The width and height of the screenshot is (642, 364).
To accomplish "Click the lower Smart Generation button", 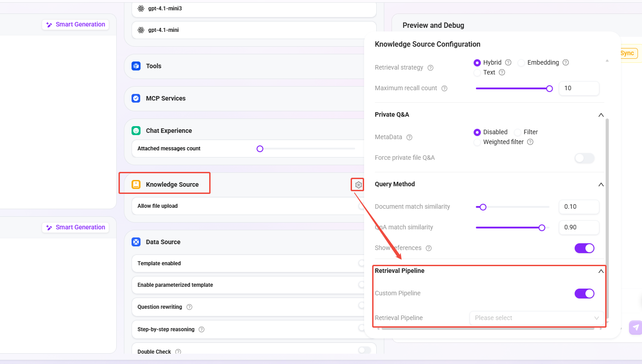I will [x=75, y=228].
